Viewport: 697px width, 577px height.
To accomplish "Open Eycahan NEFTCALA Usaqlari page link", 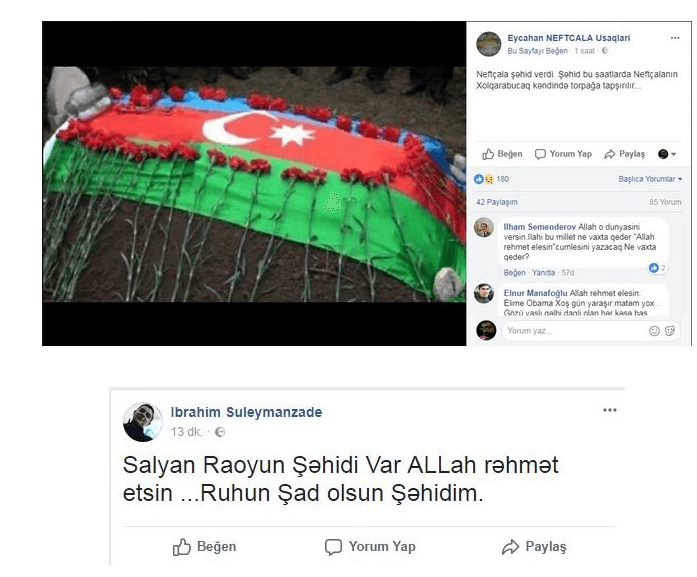I will tap(569, 38).
